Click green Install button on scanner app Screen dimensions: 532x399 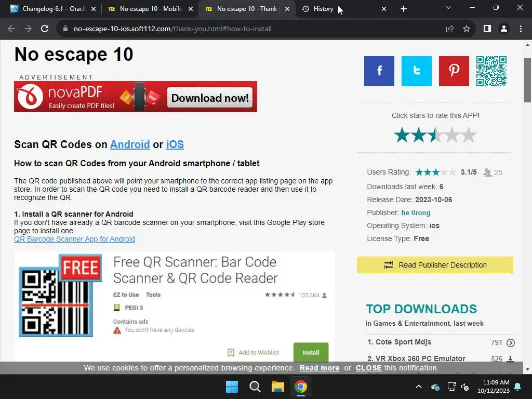tap(311, 353)
